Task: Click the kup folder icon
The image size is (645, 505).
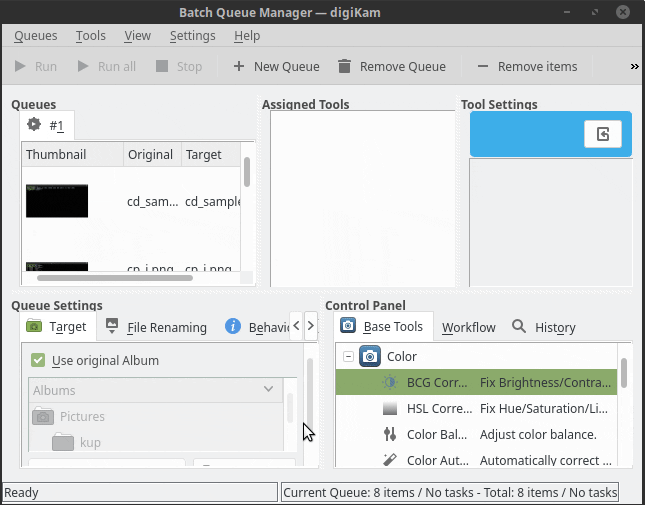Action: (63, 442)
